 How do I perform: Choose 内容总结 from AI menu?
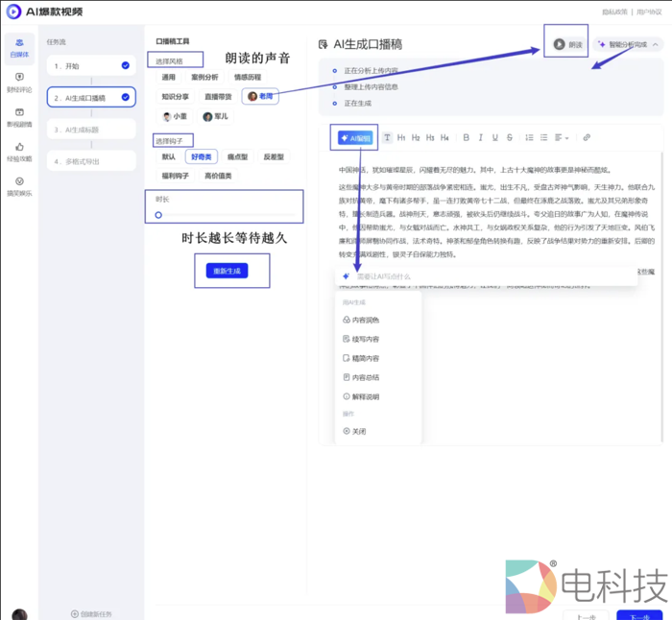[x=366, y=377]
